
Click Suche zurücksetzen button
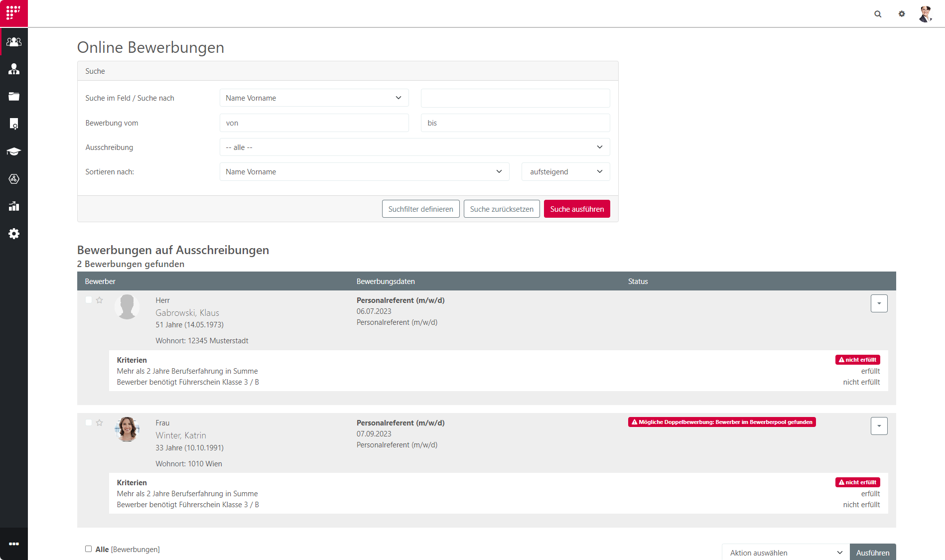tap(502, 209)
